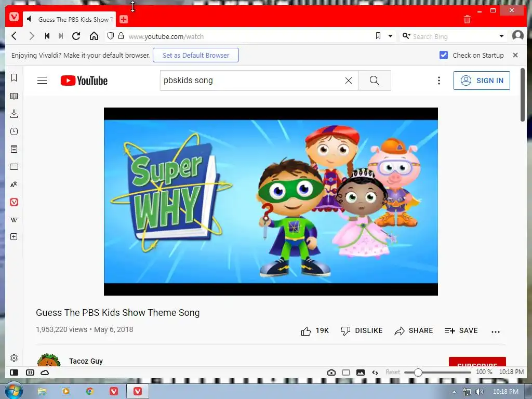Screen dimensions: 532x399
Task: View site info via padlock icon
Action: [121, 36]
